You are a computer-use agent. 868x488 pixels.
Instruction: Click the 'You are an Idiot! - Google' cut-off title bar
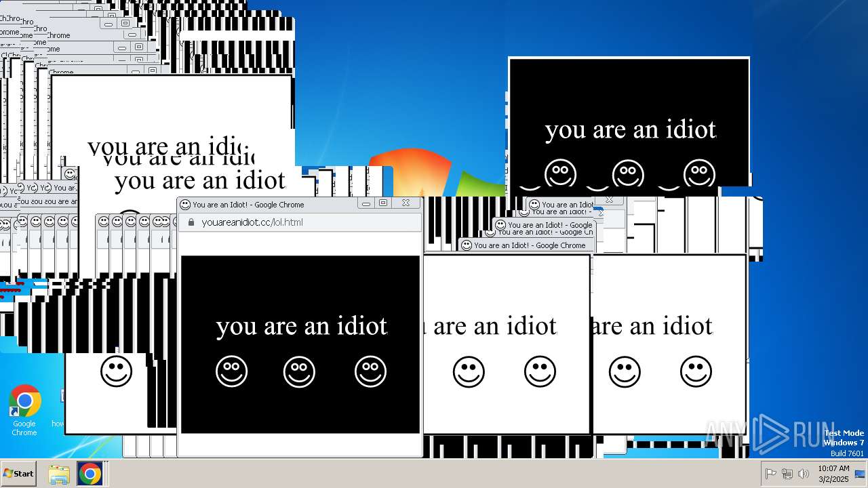(550, 225)
